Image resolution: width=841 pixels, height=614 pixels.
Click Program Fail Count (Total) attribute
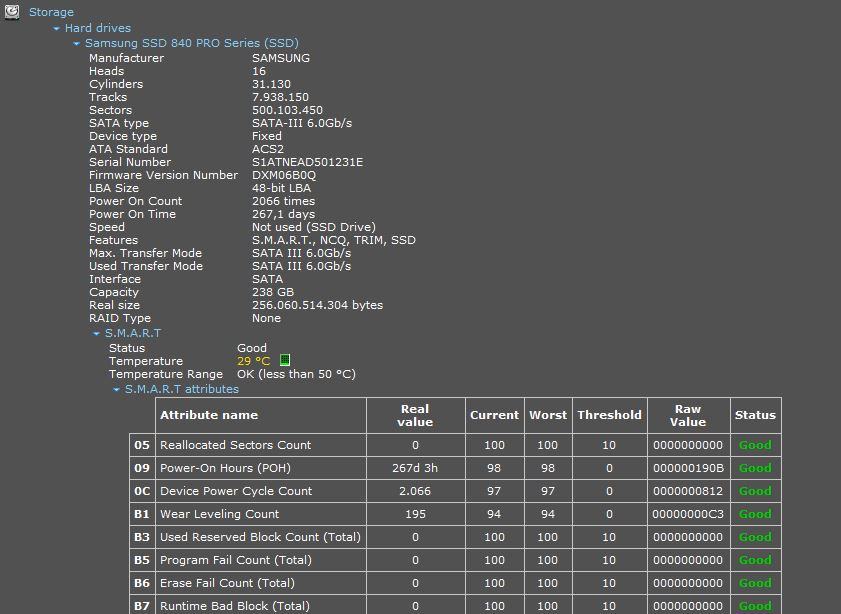235,560
